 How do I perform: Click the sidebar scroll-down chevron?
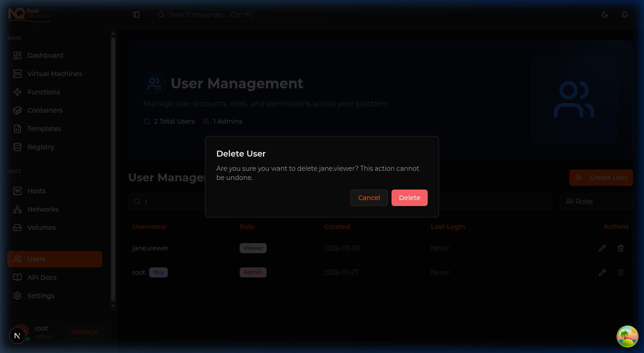pyautogui.click(x=113, y=306)
